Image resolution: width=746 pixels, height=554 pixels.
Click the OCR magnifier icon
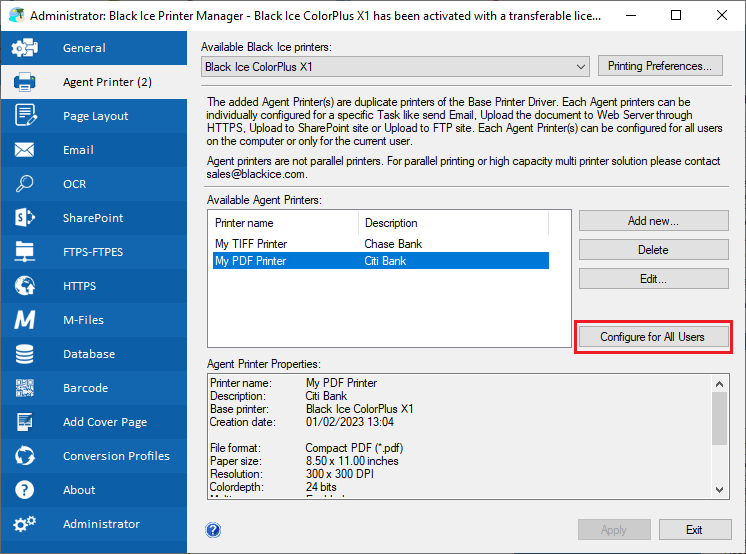tap(25, 184)
